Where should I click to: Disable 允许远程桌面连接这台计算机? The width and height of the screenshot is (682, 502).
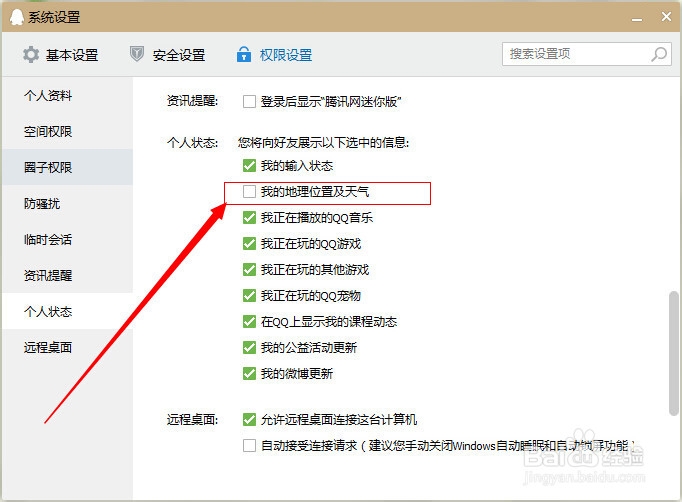(x=249, y=419)
